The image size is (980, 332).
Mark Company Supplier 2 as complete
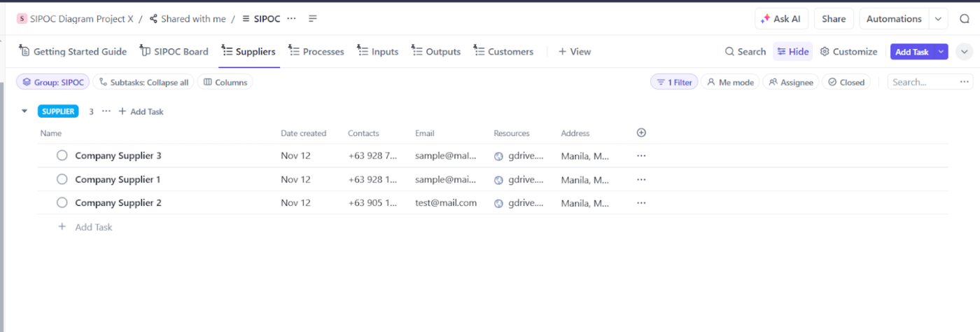62,202
